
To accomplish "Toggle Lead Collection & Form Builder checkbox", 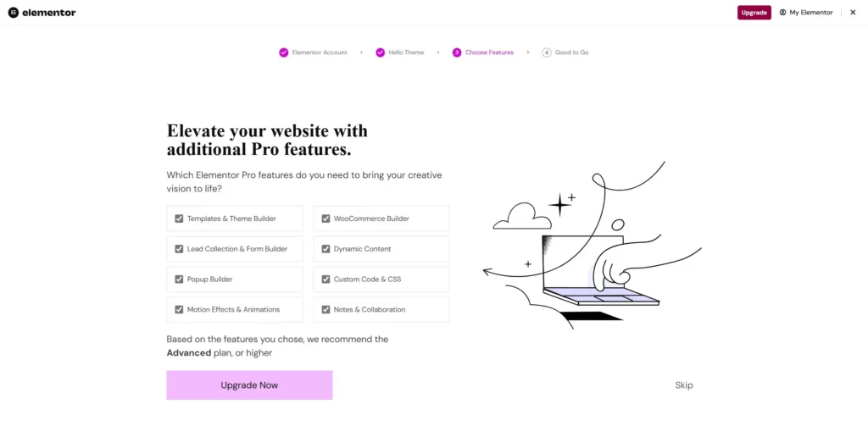I will point(179,249).
